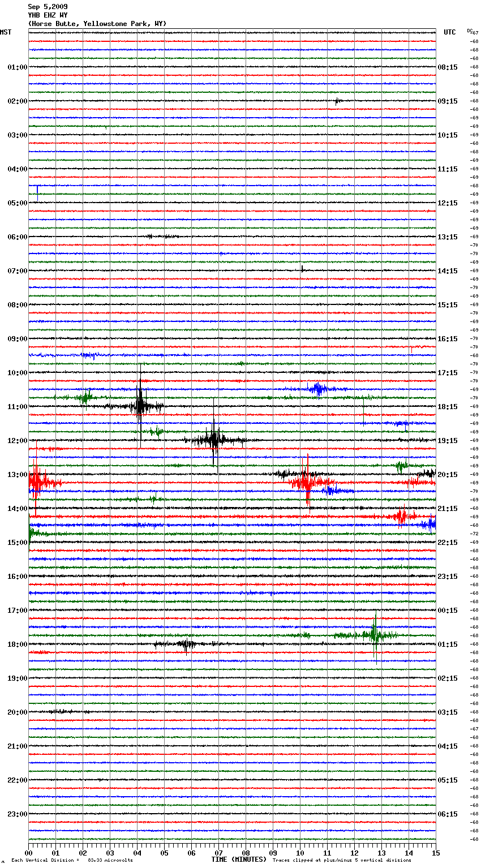This screenshot has height=868, width=481.
Task: Select the 21:00 MST time label
Action: (x=18, y=746)
